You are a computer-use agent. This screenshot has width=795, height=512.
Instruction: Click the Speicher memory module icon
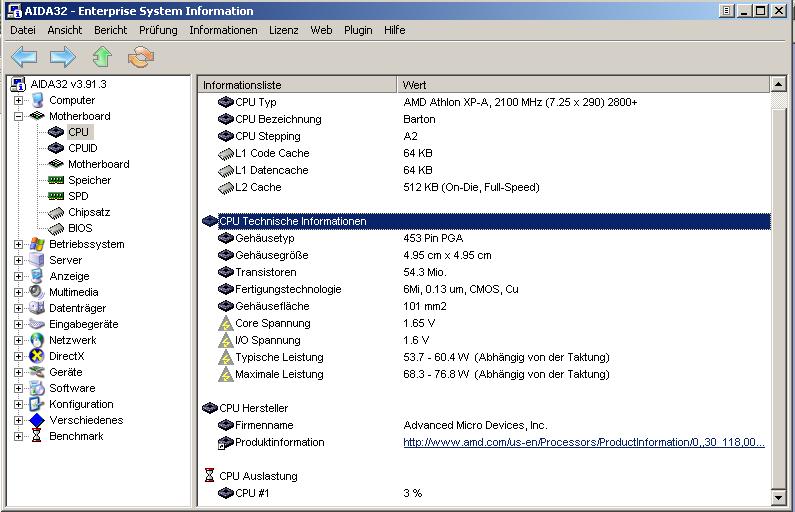[x=56, y=180]
